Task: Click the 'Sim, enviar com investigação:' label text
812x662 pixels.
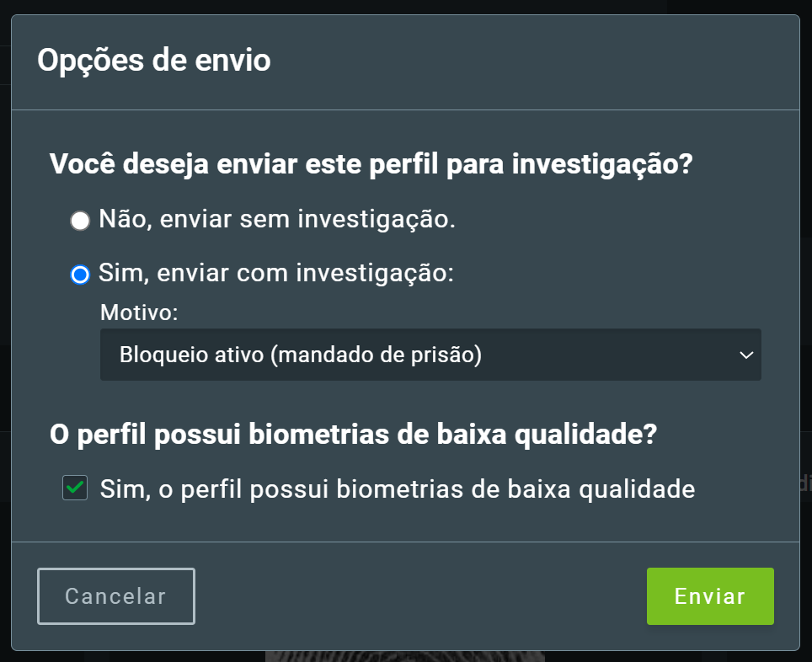Action: coord(276,273)
